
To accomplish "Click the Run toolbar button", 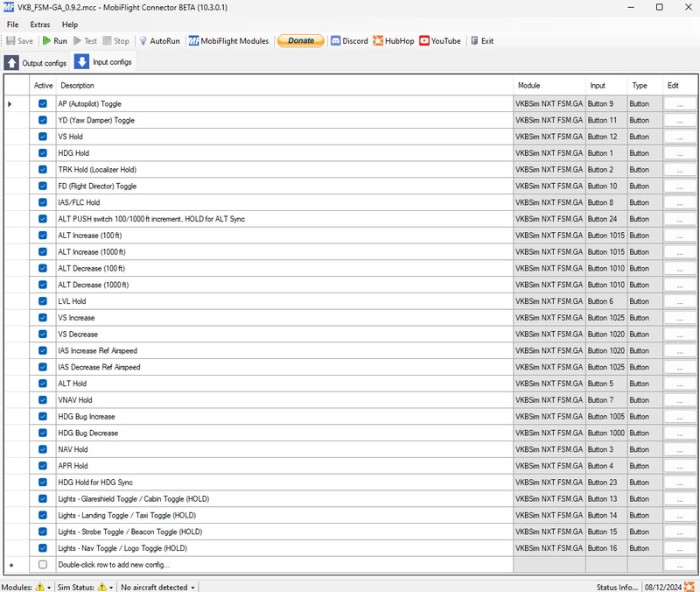I will pyautogui.click(x=54, y=41).
